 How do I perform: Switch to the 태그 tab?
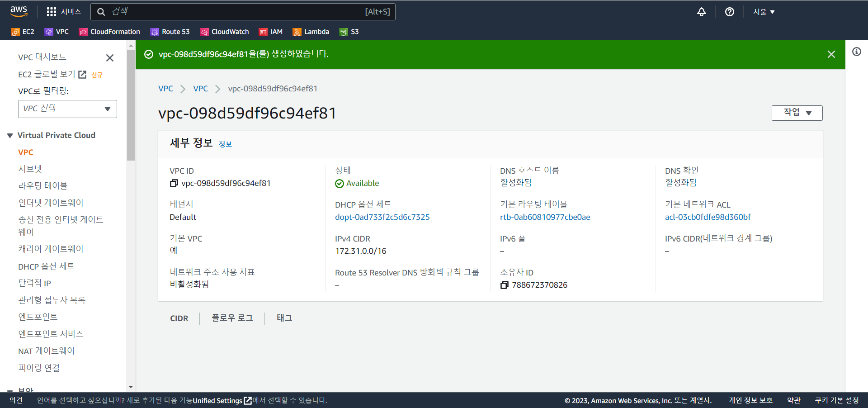click(284, 318)
